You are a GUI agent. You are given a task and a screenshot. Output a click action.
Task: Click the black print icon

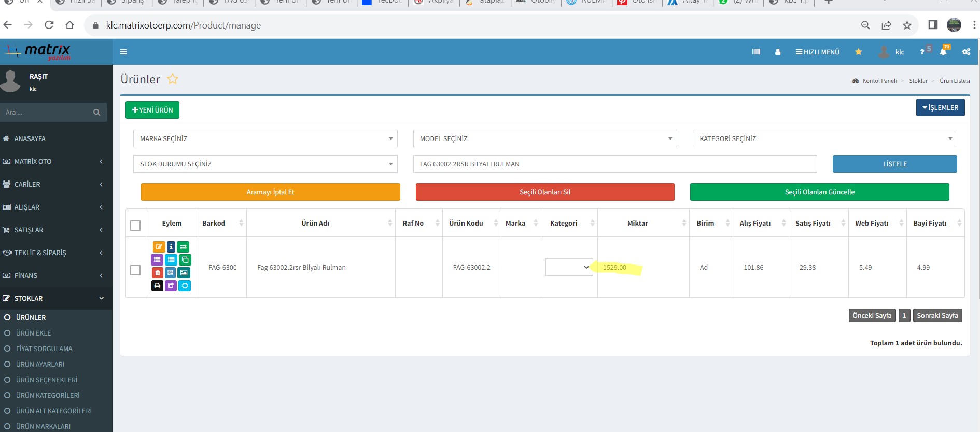(158, 286)
